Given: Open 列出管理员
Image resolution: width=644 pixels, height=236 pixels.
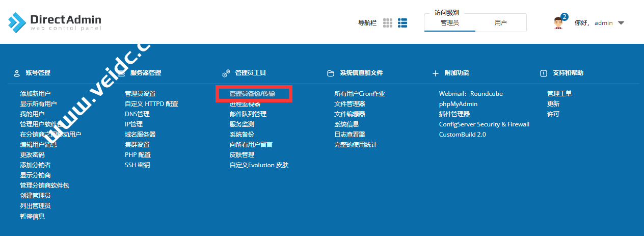Looking at the screenshot, I should [35, 206].
